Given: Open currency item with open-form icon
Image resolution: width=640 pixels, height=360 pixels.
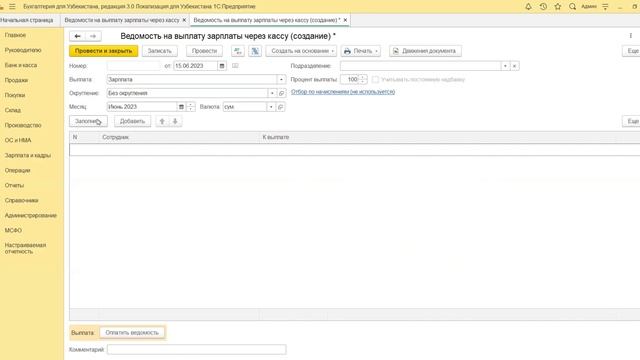Looking at the screenshot, I should coord(280,107).
